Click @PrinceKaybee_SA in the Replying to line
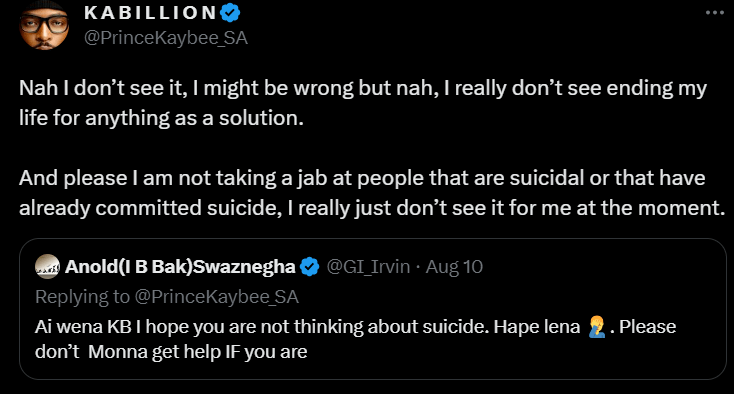This screenshot has height=394, width=734. [217, 297]
